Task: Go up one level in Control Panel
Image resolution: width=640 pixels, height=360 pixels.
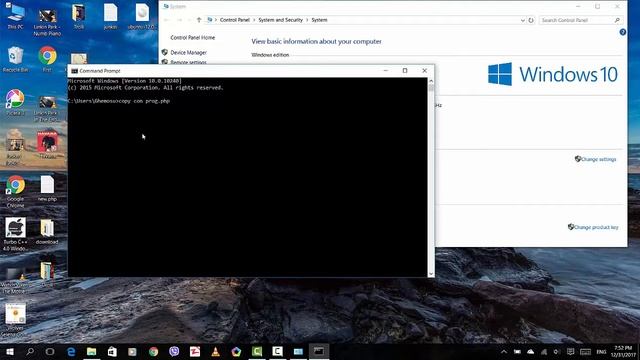Action: click(x=199, y=20)
